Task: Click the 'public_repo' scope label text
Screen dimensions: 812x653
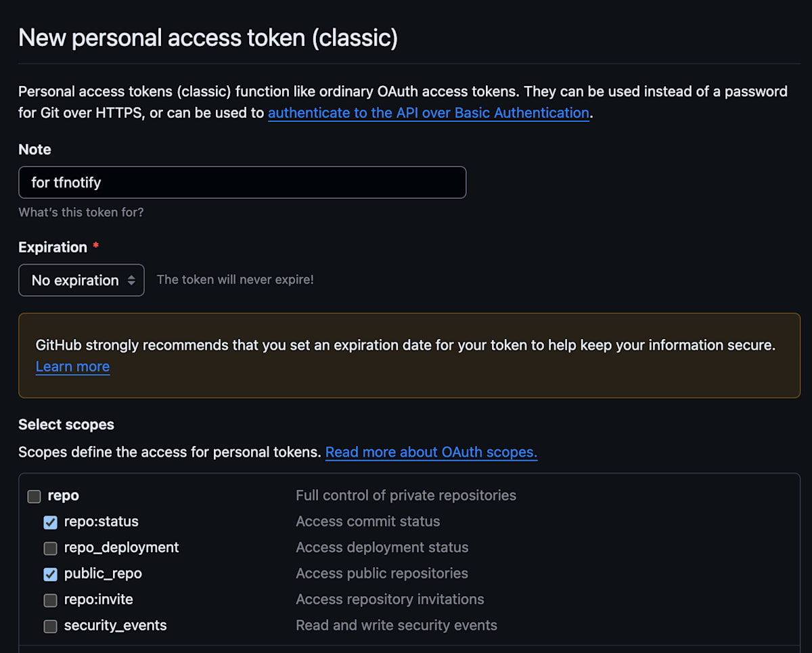Action: click(103, 574)
